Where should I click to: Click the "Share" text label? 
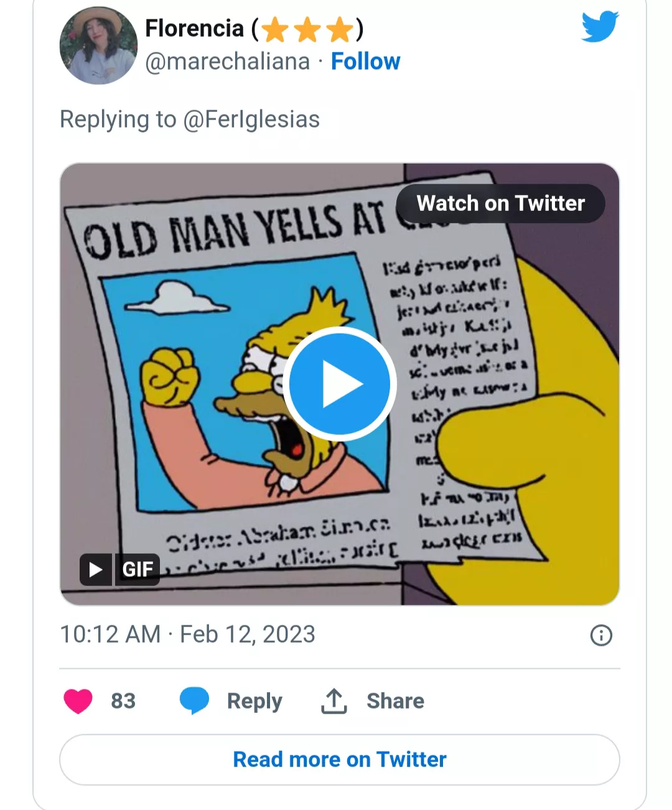395,701
